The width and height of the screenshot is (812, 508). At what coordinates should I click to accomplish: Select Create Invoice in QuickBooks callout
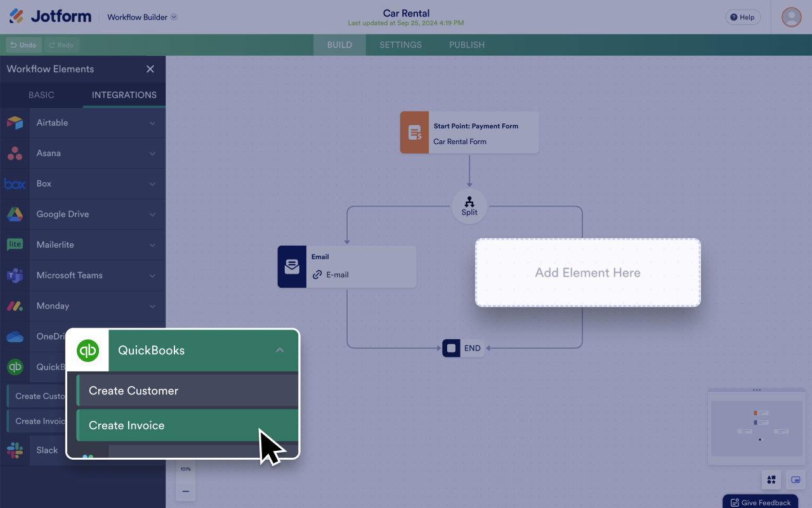coord(187,425)
